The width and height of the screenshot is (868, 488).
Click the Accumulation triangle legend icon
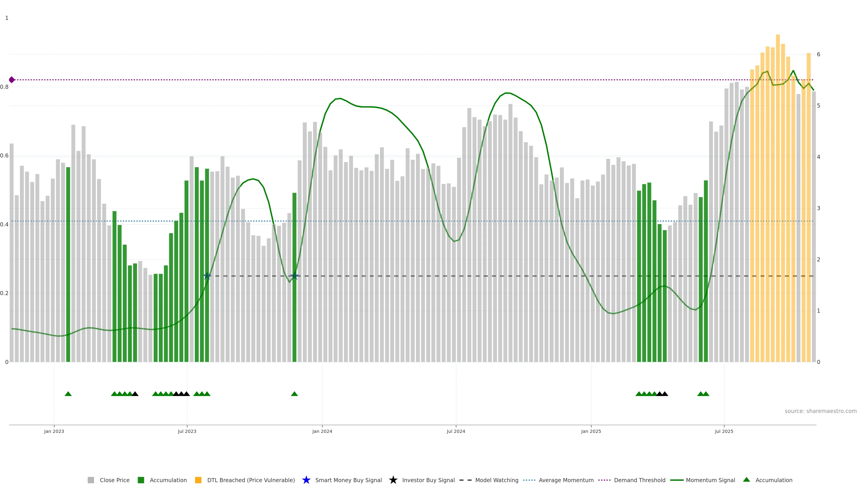[x=746, y=480]
